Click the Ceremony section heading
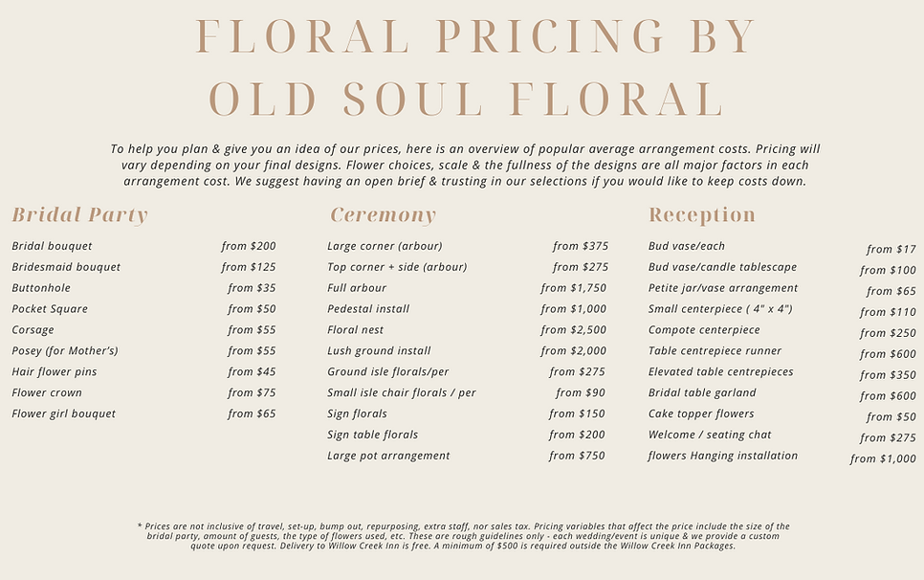This screenshot has height=580, width=924. 383,214
